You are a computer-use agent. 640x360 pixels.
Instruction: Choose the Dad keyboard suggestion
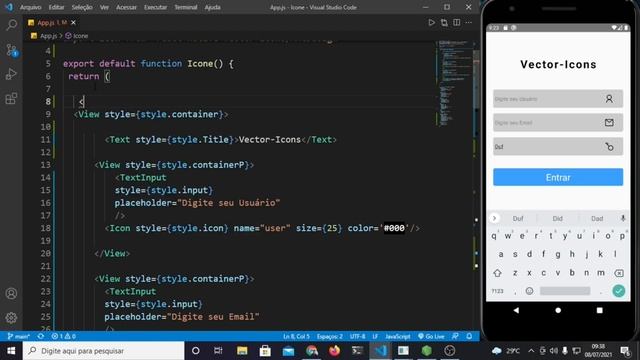pos(597,218)
